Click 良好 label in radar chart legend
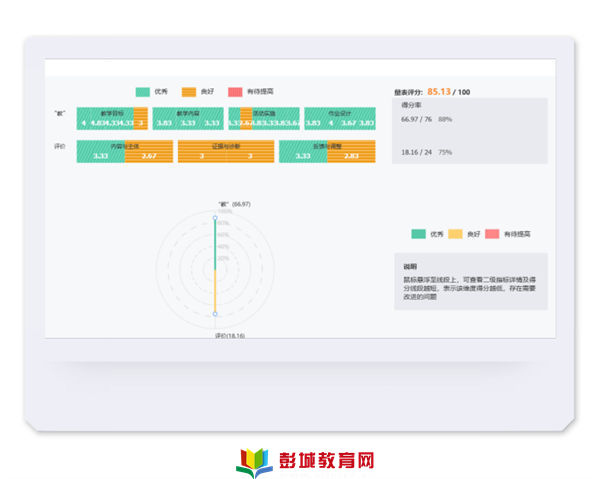Viewport: 600px width, 479px height. tap(473, 234)
